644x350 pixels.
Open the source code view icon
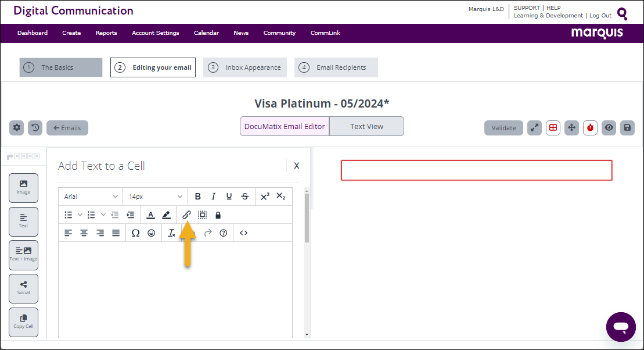point(243,233)
